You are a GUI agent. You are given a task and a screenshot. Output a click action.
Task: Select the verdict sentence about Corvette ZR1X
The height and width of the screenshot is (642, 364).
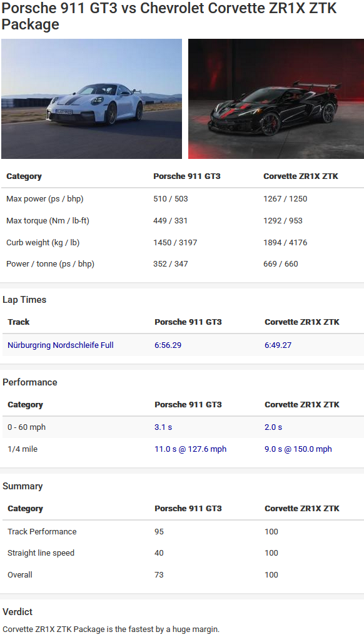[111, 629]
